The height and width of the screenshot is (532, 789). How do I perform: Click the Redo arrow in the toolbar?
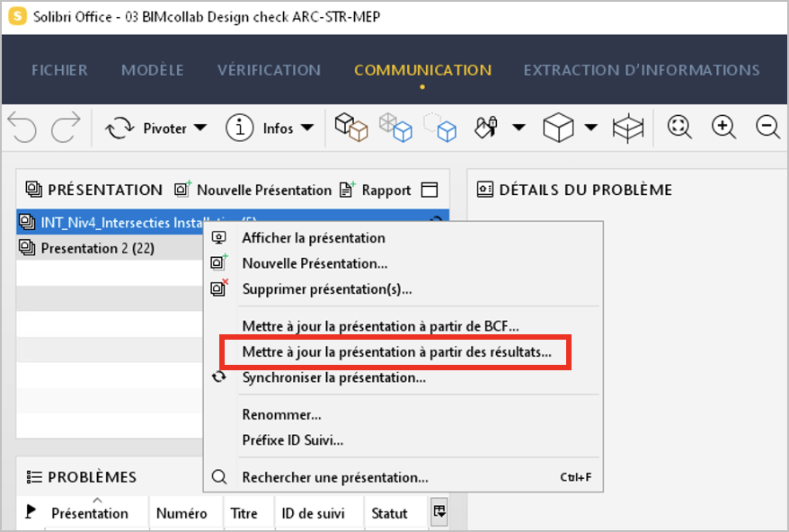point(66,128)
